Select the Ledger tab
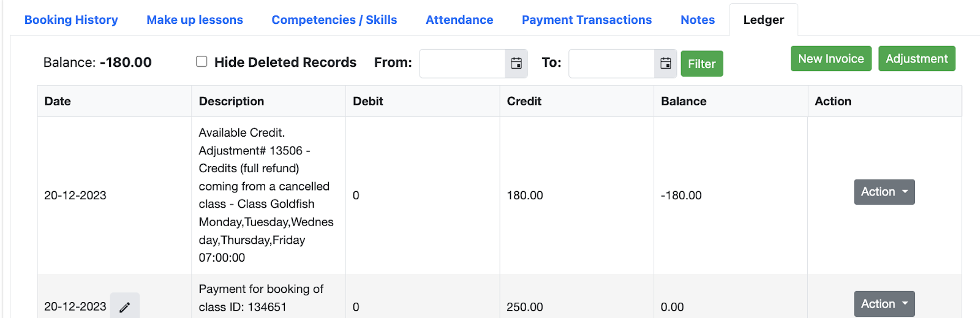 (x=763, y=20)
